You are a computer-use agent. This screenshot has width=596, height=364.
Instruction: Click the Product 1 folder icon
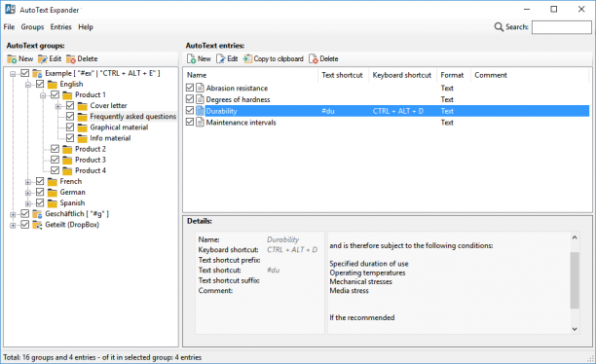[x=67, y=95]
